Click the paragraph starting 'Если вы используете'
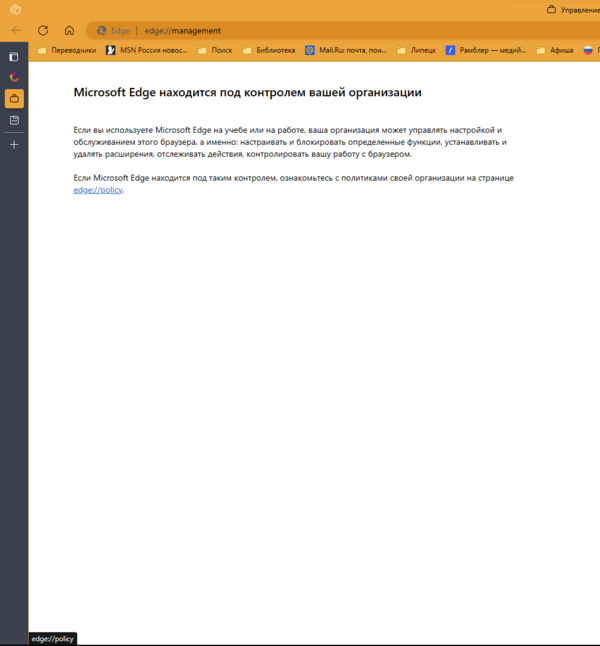 tap(290, 142)
